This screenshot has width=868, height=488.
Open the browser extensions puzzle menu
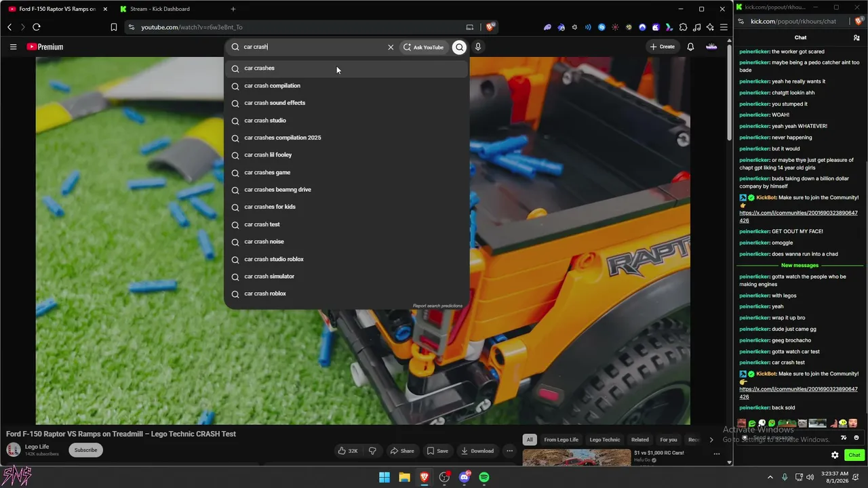(x=683, y=27)
